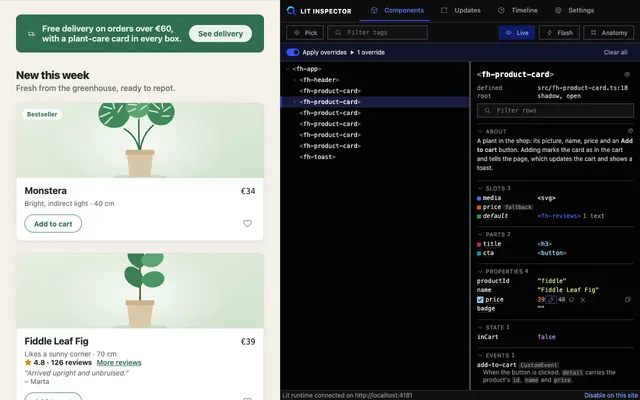Image resolution: width=640 pixels, height=400 pixels.
Task: Click the teal cta part color swatch
Action: [479, 253]
